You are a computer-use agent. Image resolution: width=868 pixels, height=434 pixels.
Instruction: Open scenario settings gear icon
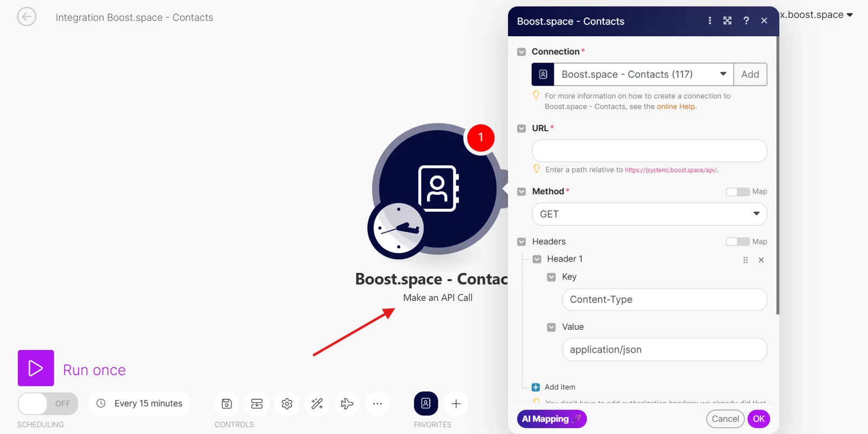tap(287, 404)
